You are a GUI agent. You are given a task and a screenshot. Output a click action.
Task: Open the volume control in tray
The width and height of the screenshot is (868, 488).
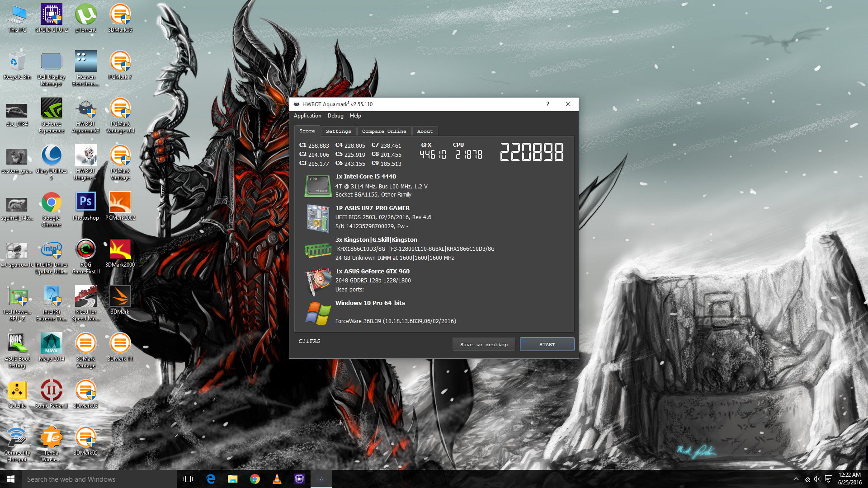point(817,479)
